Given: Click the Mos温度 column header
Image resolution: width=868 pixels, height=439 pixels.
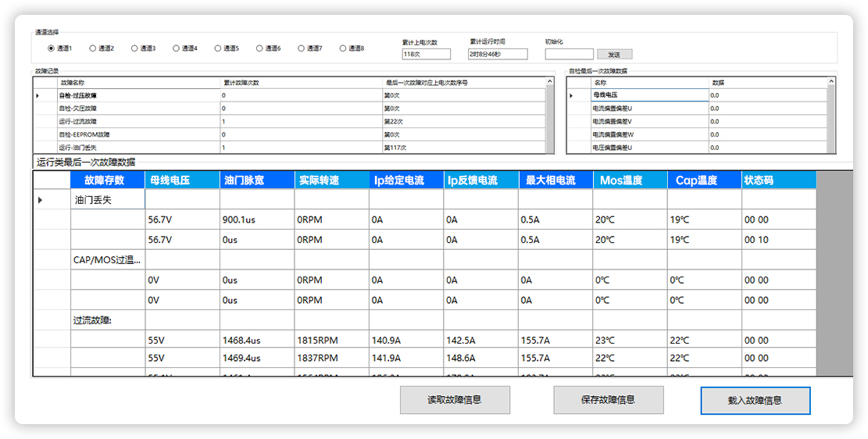Looking at the screenshot, I should tap(630, 180).
